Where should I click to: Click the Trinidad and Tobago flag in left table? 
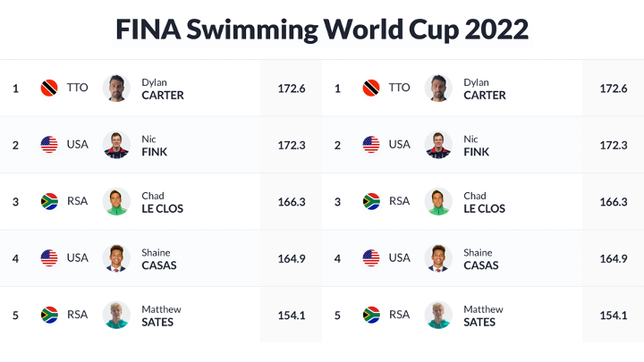[x=49, y=88]
